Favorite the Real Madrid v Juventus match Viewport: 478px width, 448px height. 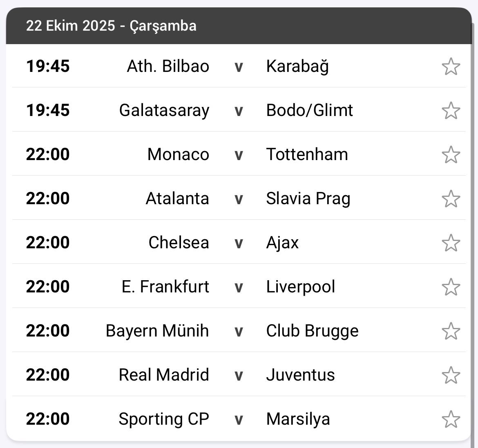(451, 375)
